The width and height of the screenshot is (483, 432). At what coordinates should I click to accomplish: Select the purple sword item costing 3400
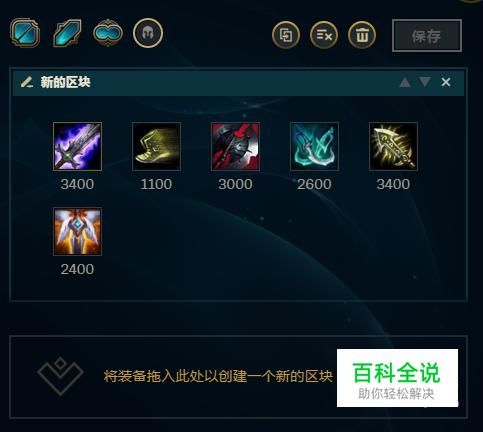click(77, 146)
